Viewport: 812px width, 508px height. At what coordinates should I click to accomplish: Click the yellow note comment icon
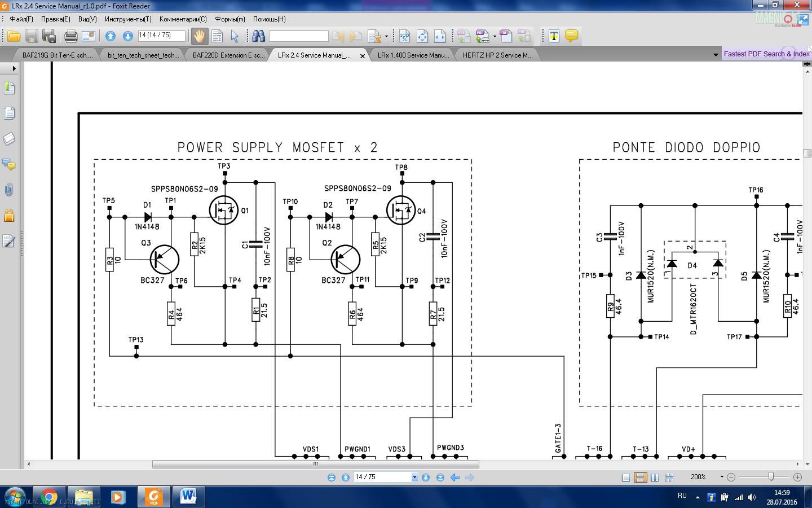coord(571,36)
